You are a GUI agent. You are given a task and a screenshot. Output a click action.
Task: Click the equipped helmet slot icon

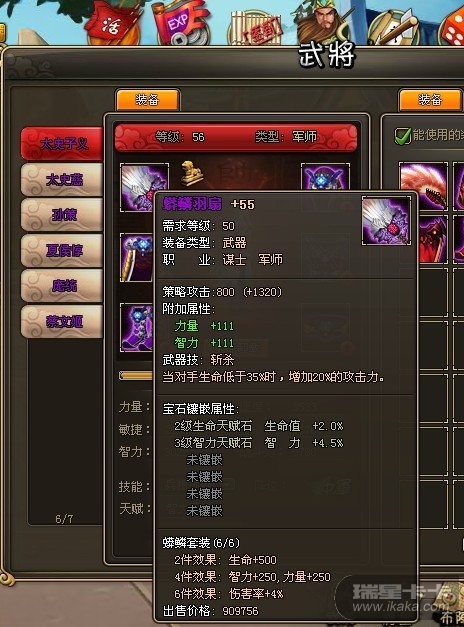click(x=325, y=176)
